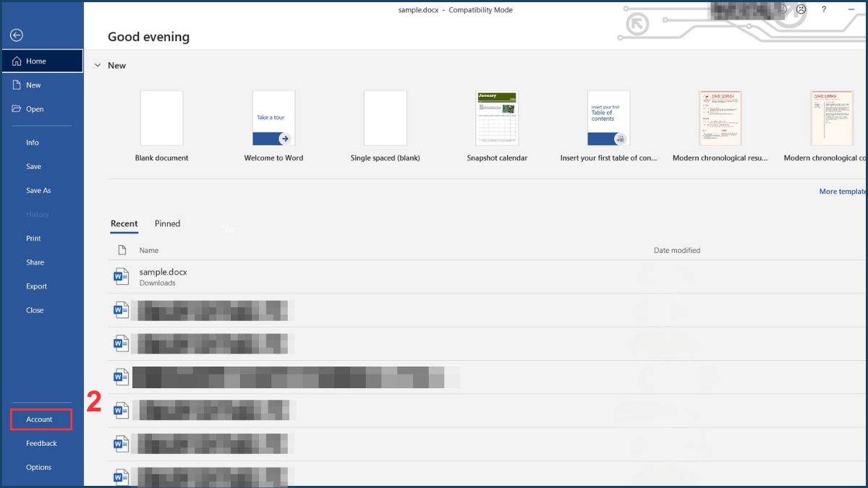Image resolution: width=868 pixels, height=488 pixels.
Task: Click the back arrow to return to document
Action: 17,35
